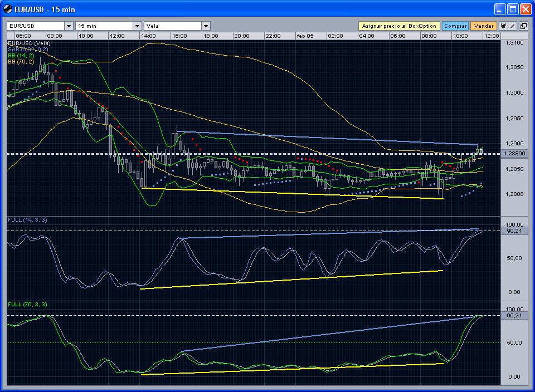The image size is (535, 392).
Task: Click the 1,28800 current price marker
Action: (x=514, y=153)
